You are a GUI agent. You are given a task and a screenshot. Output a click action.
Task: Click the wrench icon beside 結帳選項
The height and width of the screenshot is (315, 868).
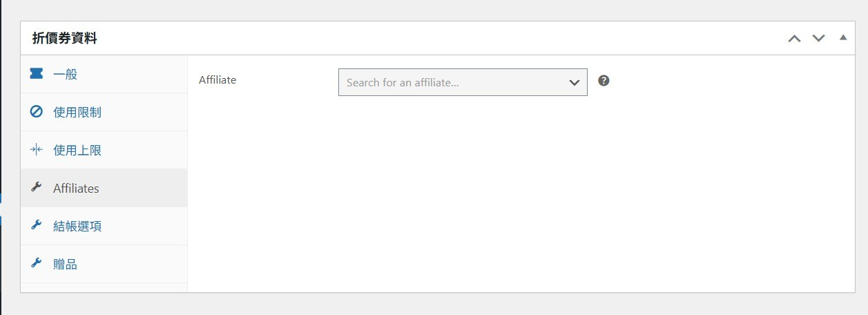(x=37, y=226)
